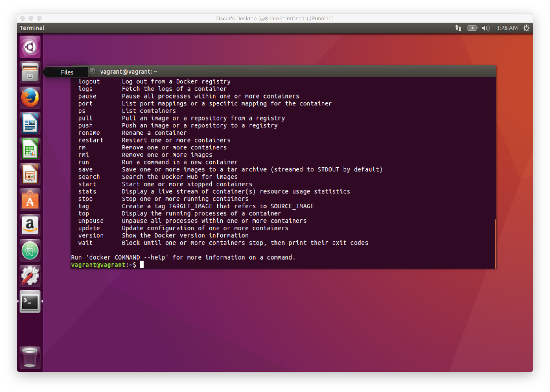The image size is (550, 392).
Task: Click the terminal window maximize button
Action: (92, 71)
